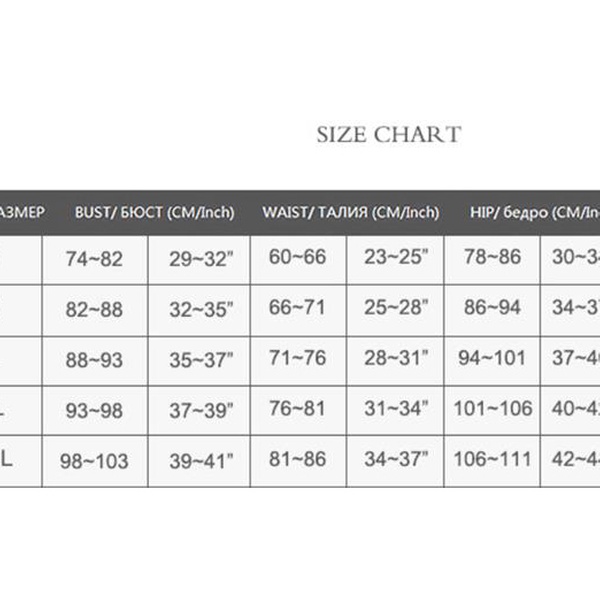Click the 35~37" bust inch cell
Screen dimensions: 600x600
(x=201, y=360)
